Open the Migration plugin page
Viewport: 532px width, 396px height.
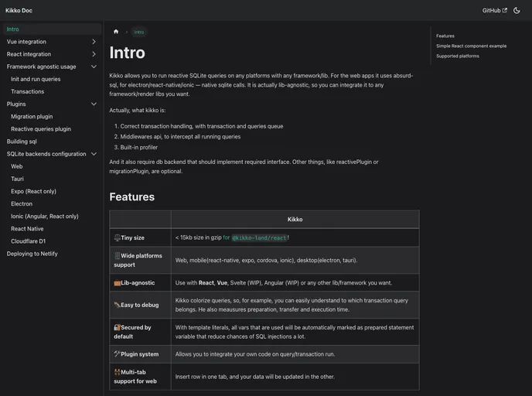(32, 117)
